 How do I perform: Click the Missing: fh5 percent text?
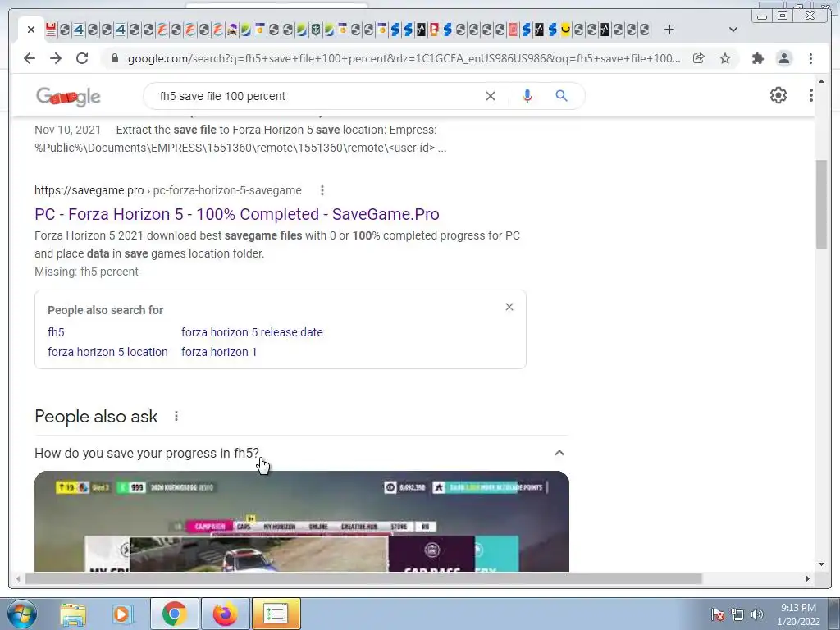(x=86, y=272)
